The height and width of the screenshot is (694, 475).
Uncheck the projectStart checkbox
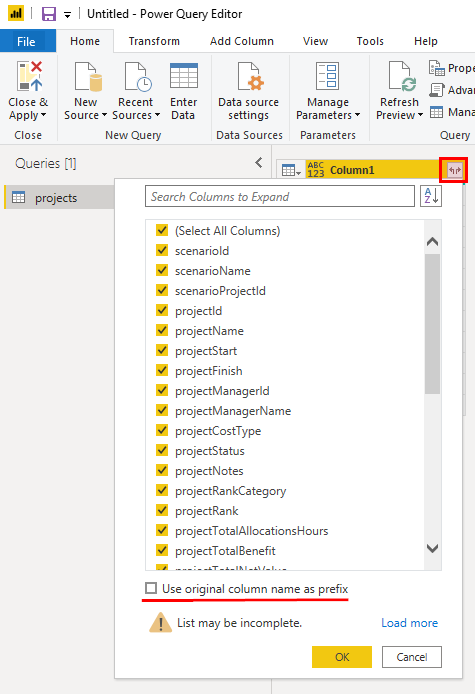[162, 350]
